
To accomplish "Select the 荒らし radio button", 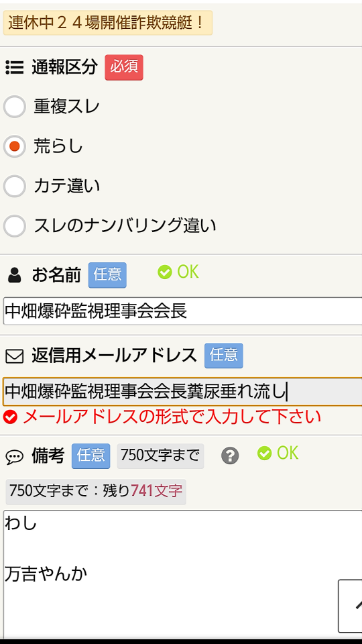I will 14,146.
